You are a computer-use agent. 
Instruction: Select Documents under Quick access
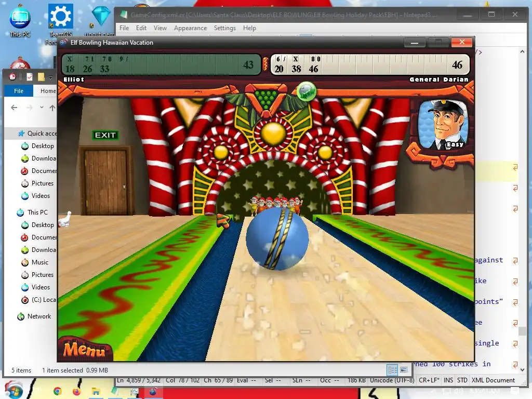pos(38,170)
